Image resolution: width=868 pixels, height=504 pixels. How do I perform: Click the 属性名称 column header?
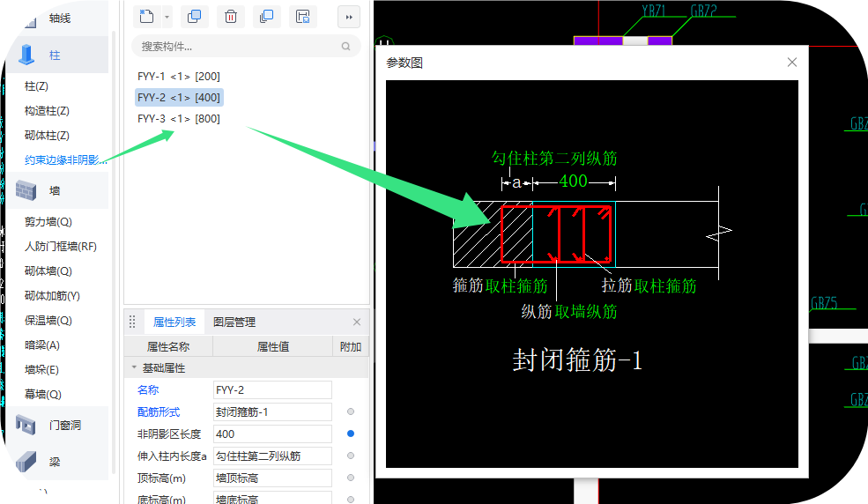coord(168,347)
